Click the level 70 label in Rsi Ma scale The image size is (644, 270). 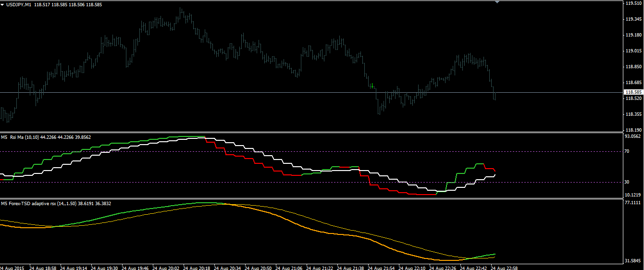click(627, 151)
